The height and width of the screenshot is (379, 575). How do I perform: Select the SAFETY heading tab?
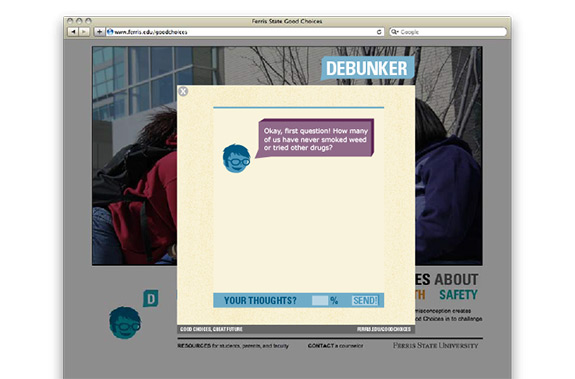point(458,295)
